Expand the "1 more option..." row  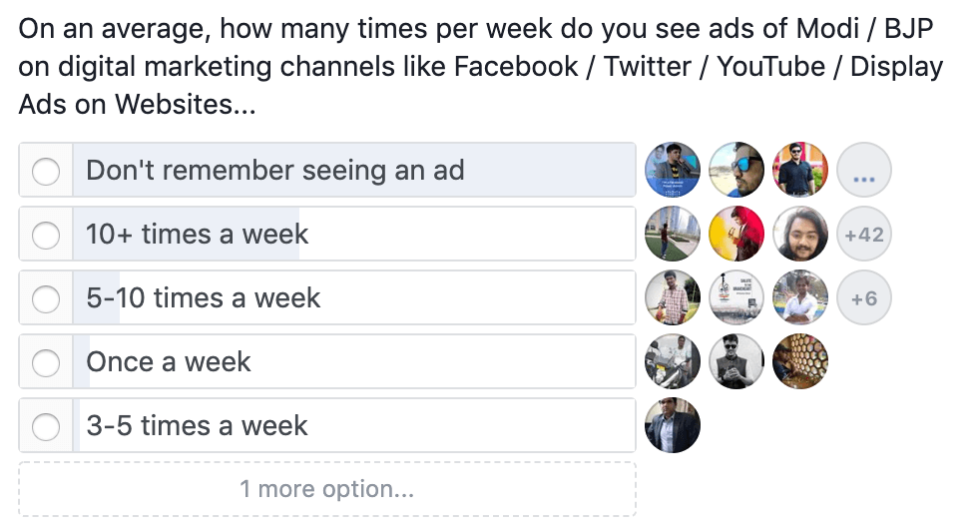327,489
